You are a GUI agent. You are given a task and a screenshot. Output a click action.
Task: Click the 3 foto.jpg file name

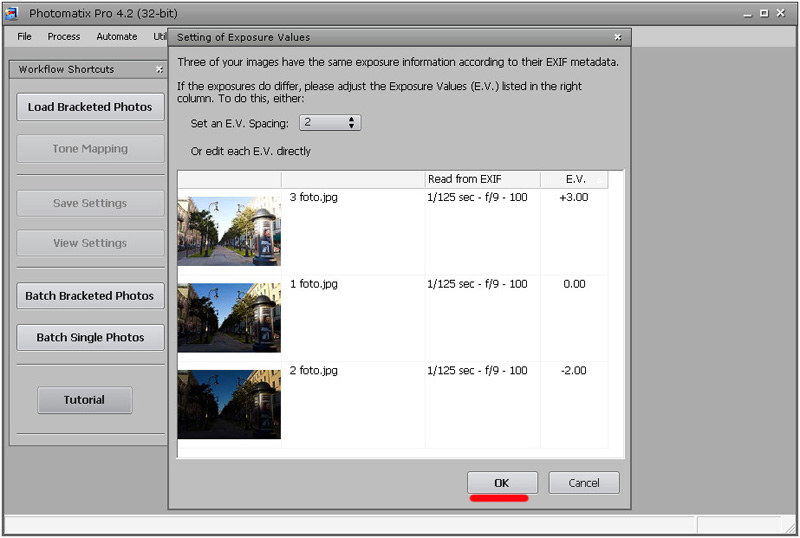pyautogui.click(x=313, y=197)
